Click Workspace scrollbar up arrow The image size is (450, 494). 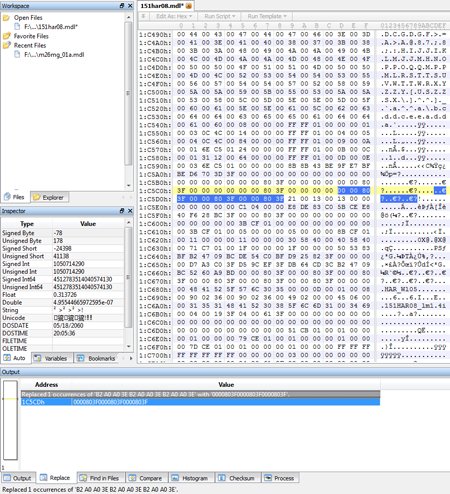[129, 17]
